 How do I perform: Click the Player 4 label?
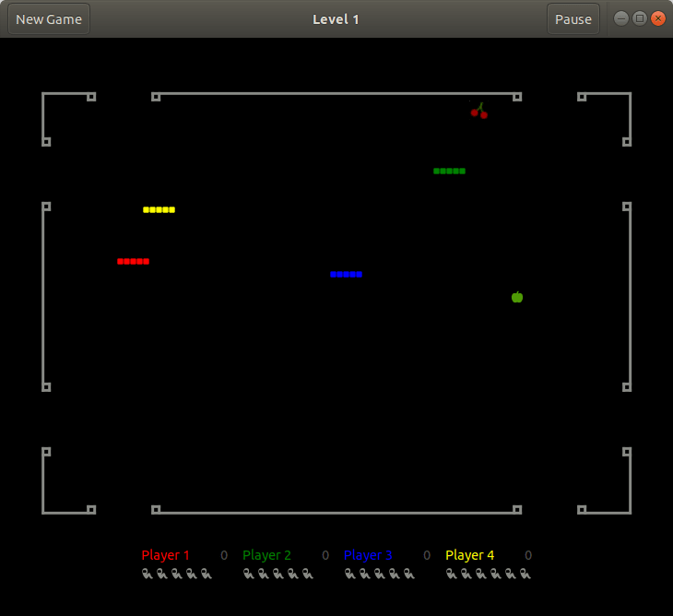pos(469,555)
